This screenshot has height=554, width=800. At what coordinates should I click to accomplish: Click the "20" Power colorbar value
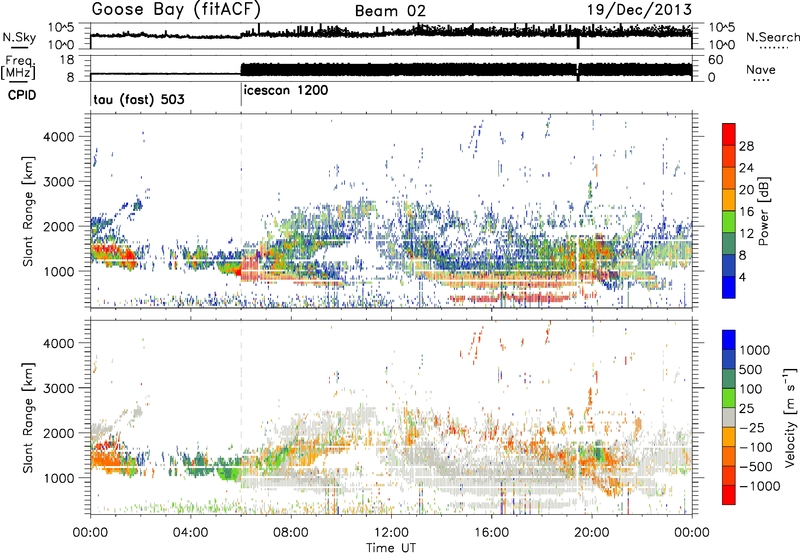746,190
